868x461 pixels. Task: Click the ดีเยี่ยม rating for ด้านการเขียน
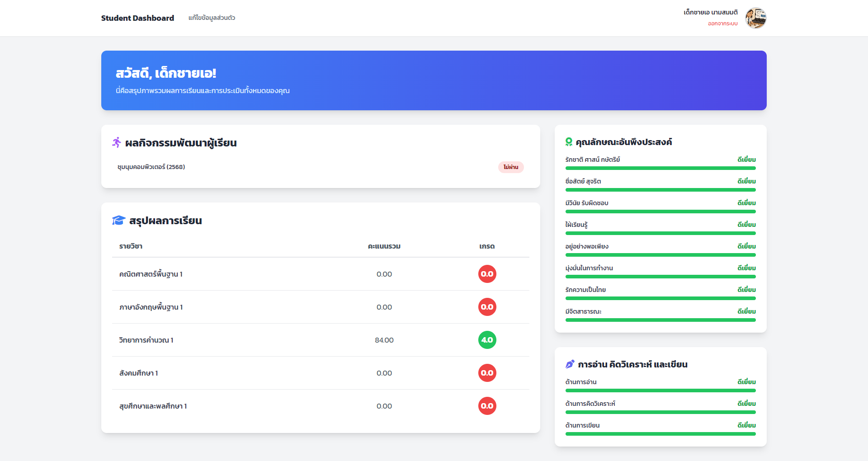coord(746,425)
